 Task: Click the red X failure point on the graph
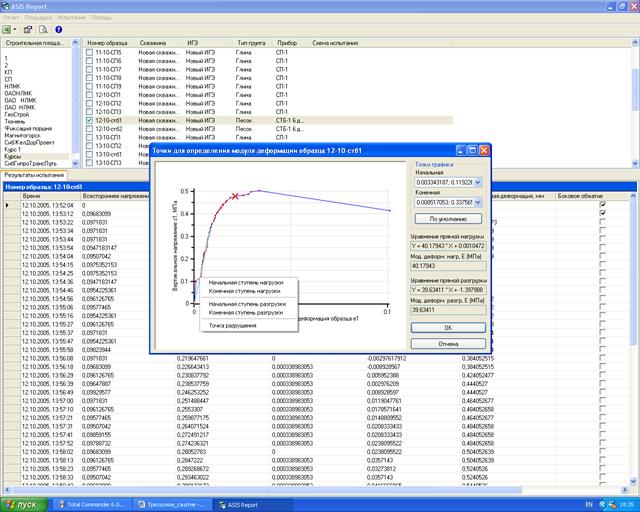[x=234, y=196]
